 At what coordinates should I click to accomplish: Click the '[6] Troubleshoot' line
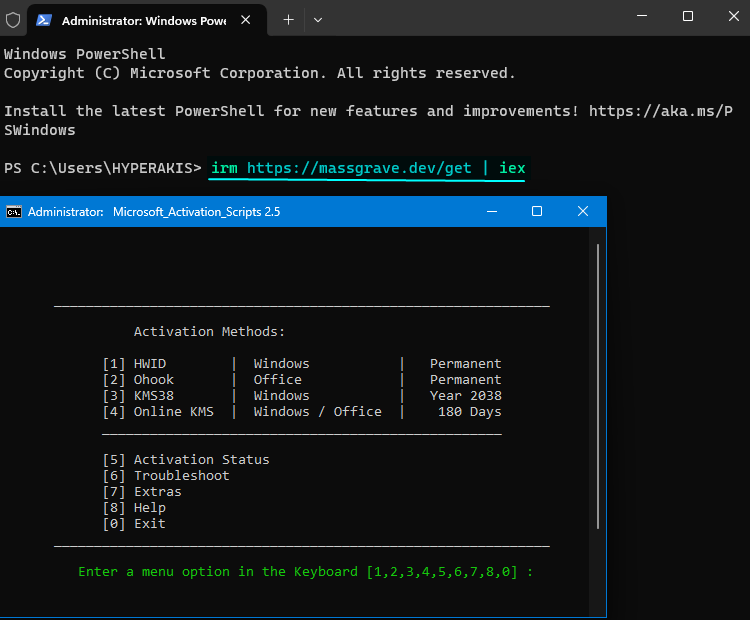[166, 476]
